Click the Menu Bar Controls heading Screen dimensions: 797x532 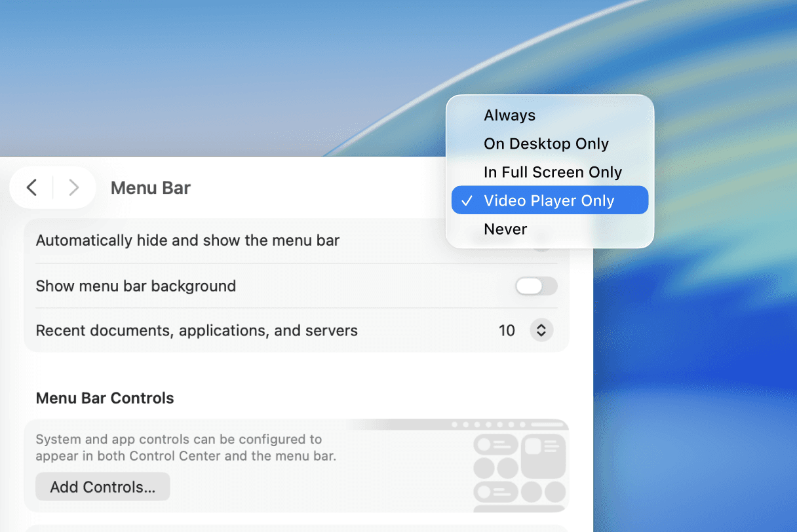(x=105, y=398)
